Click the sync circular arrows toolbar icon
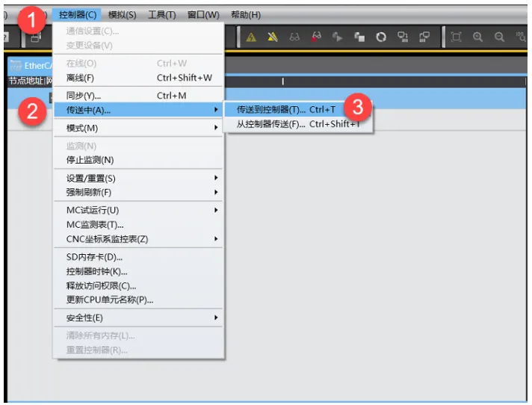 click(x=381, y=37)
